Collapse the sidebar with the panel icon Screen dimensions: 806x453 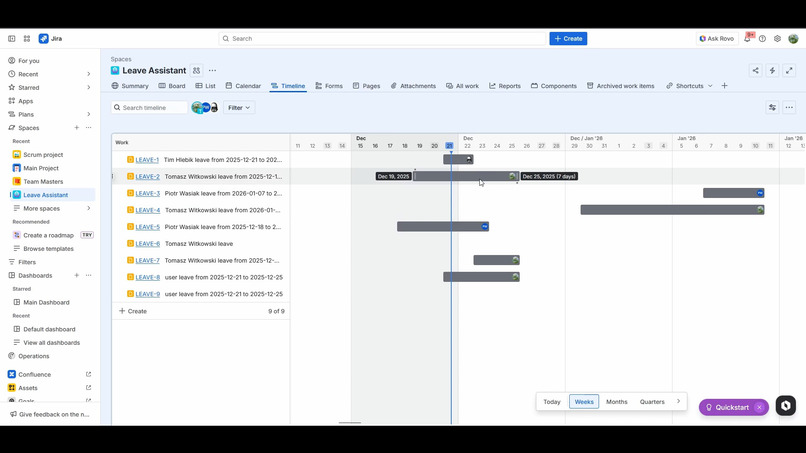point(11,39)
